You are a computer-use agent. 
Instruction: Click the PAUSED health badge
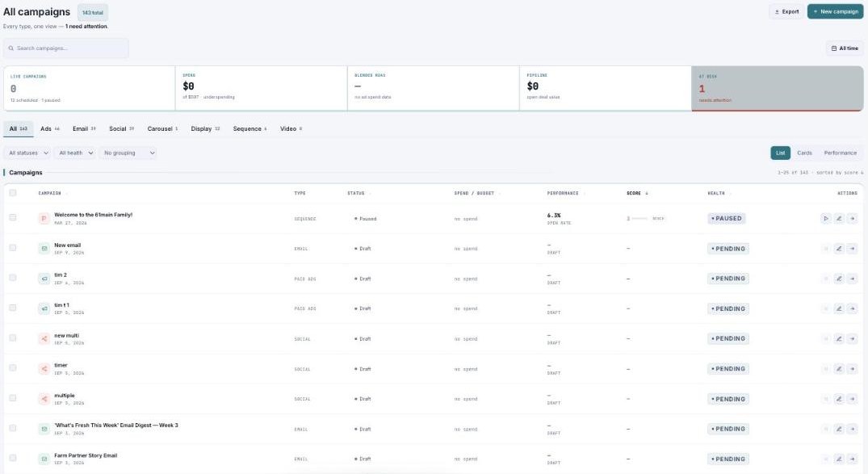(727, 219)
